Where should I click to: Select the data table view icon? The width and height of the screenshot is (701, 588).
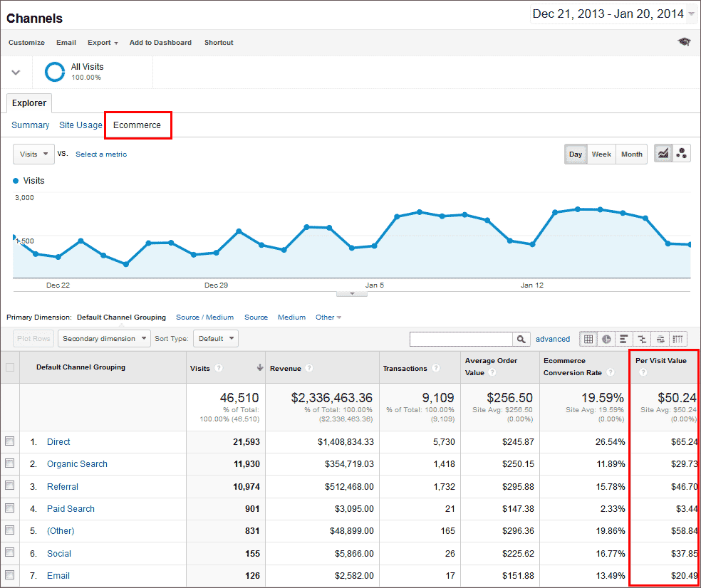tap(588, 339)
